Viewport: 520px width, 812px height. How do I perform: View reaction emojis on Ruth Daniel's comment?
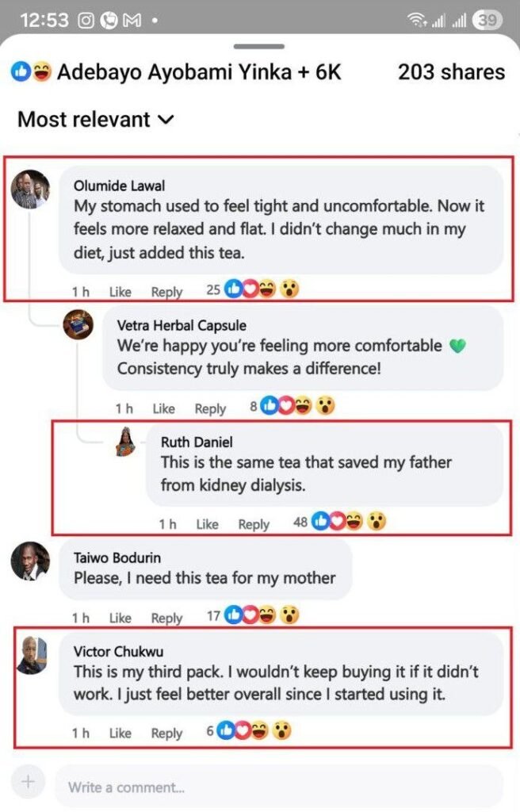[x=349, y=523]
